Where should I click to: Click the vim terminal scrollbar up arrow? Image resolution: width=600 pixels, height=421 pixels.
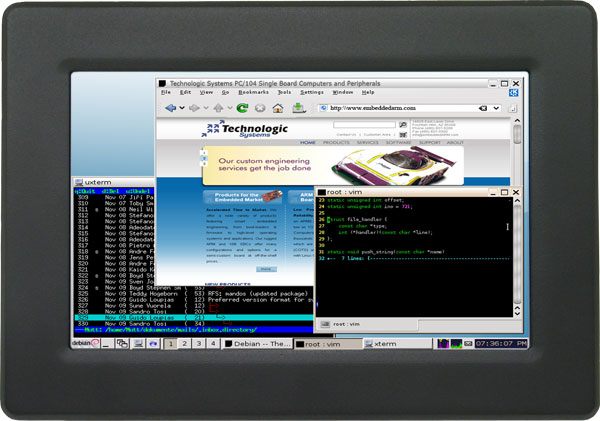(x=517, y=201)
